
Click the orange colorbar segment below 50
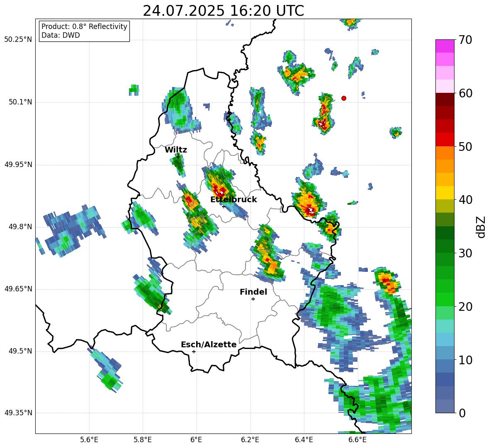pyautogui.click(x=445, y=153)
